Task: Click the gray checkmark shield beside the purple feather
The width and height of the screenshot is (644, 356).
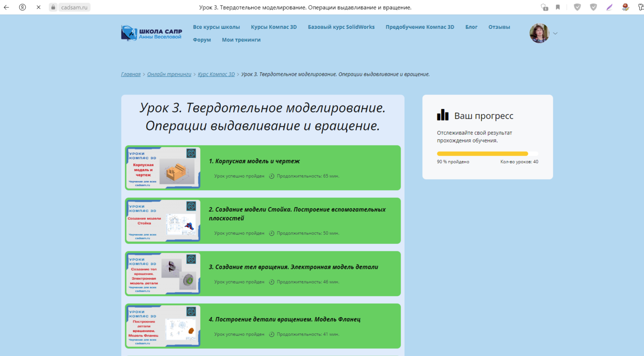Action: pos(594,7)
